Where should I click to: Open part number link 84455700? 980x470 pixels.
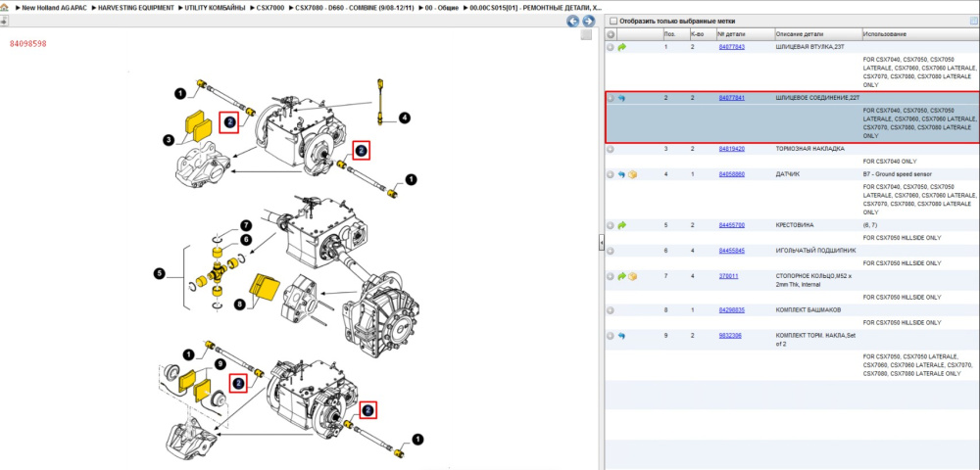point(731,224)
